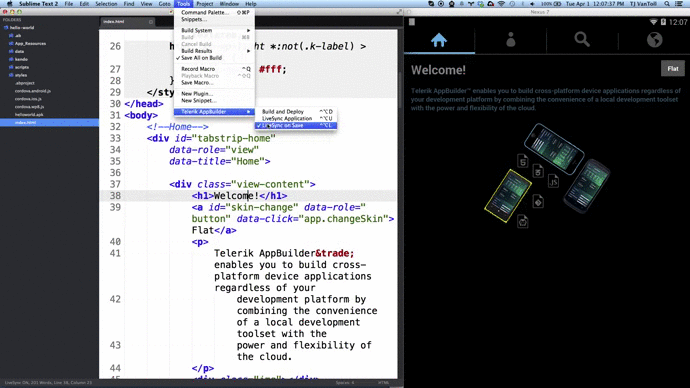Open the View menu

[146, 4]
